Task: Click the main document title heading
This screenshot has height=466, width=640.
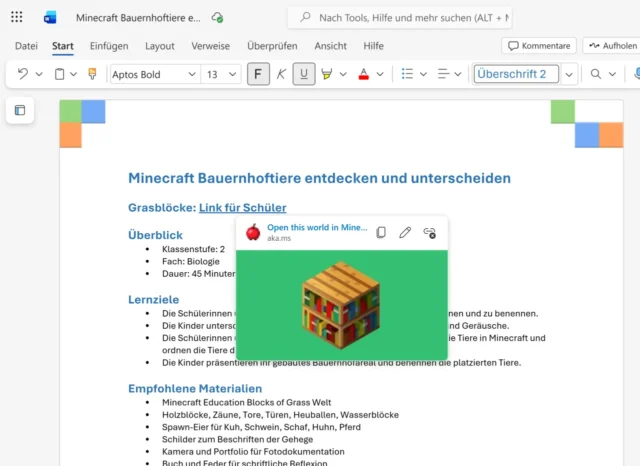Action: point(319,178)
